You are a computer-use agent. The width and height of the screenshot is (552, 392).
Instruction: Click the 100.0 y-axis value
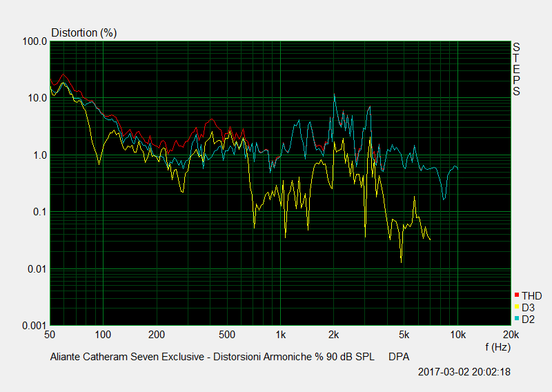tap(34, 41)
